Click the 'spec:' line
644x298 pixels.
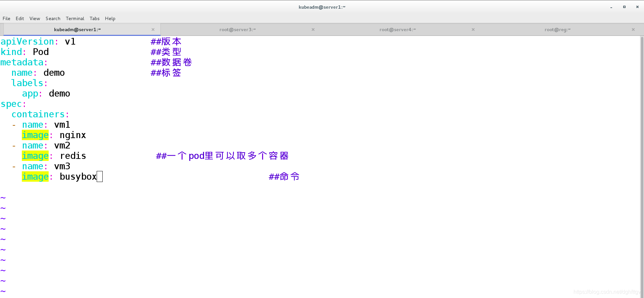pyautogui.click(x=13, y=104)
